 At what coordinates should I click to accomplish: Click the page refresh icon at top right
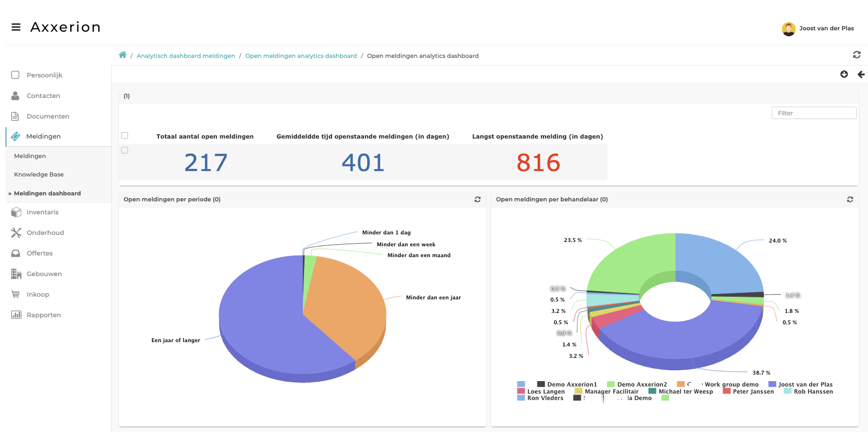pyautogui.click(x=857, y=55)
